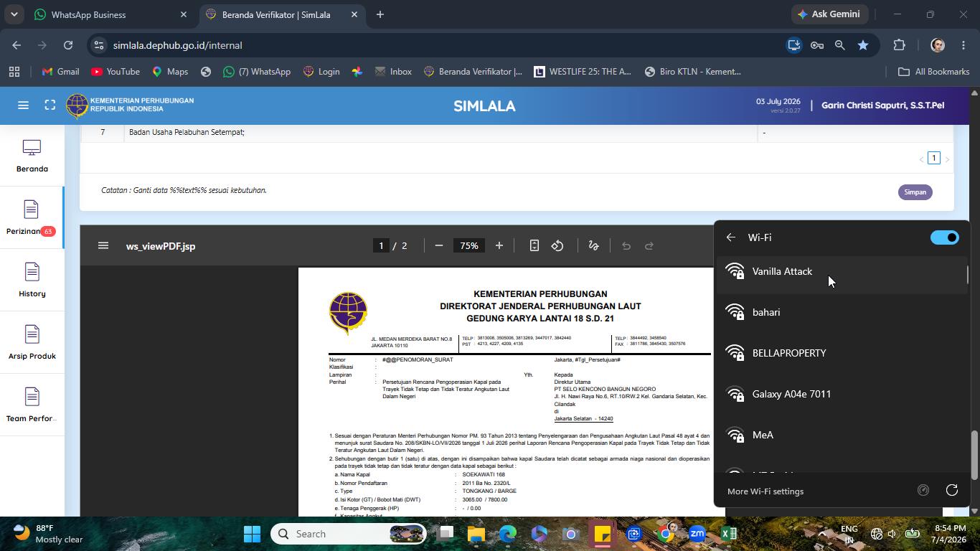This screenshot has width=980, height=551.
Task: Show hidden system tray icons
Action: click(x=823, y=534)
